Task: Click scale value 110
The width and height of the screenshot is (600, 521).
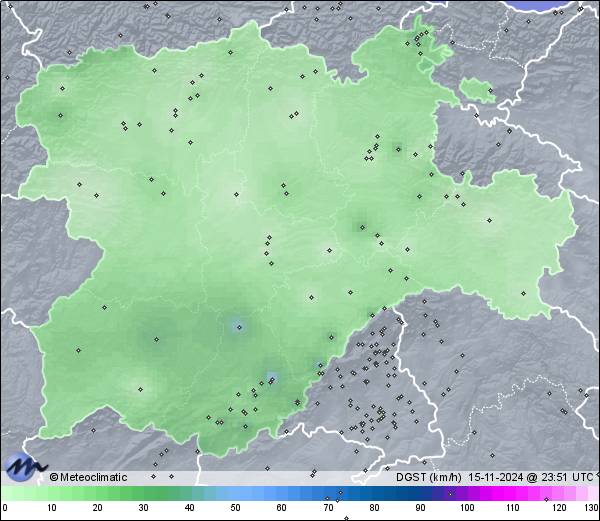Action: click(x=513, y=508)
